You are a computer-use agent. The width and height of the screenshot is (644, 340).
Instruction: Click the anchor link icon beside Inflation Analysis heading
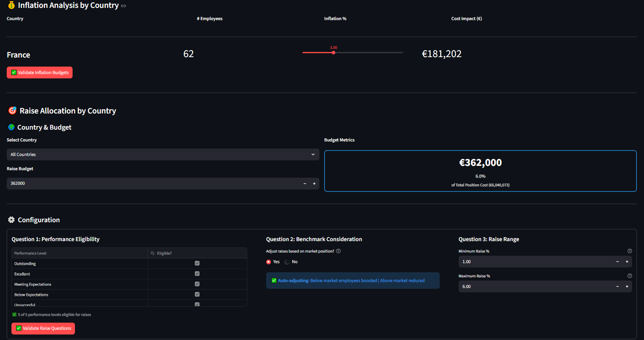(123, 6)
